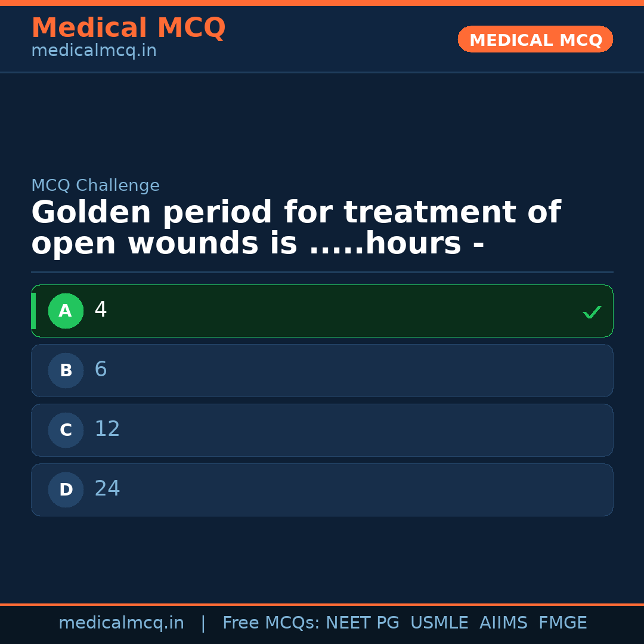The width and height of the screenshot is (644, 644).
Task: Select answer option B showing 6
Action: [x=322, y=370]
